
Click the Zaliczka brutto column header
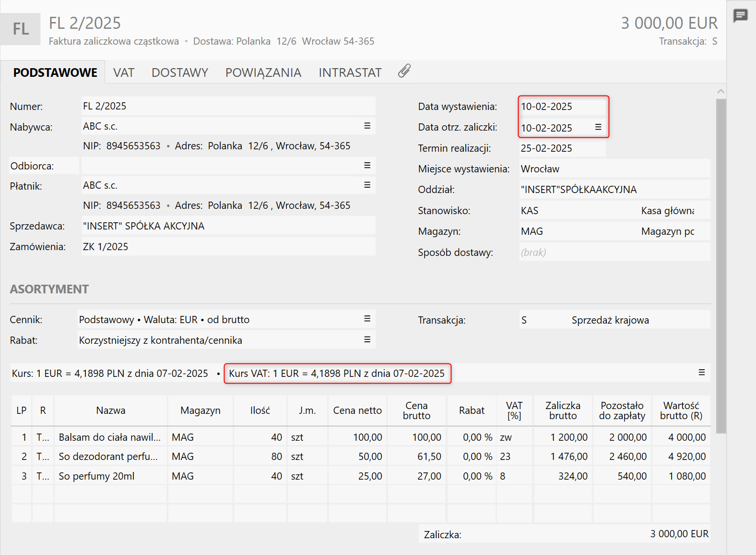point(563,411)
